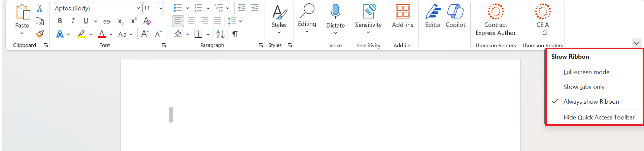Expand the font size dropdown
644x151 pixels.
[x=161, y=8]
